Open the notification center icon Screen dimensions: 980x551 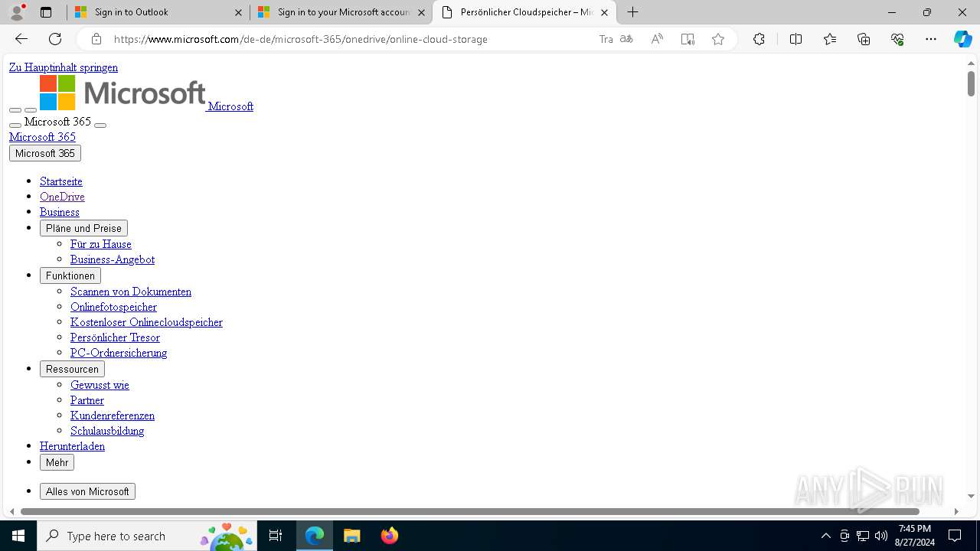pyautogui.click(x=955, y=536)
